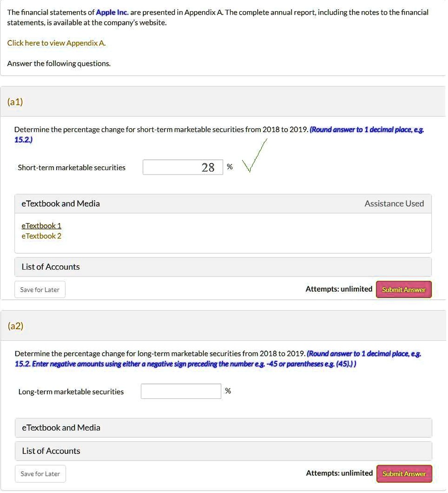
Task: Expand the List of Accounts in part a1
Action: [50, 267]
